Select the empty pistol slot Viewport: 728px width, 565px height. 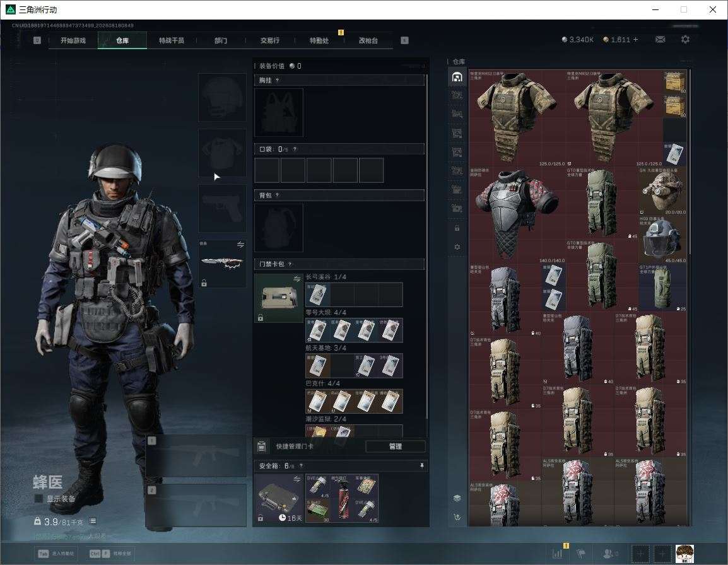(222, 209)
